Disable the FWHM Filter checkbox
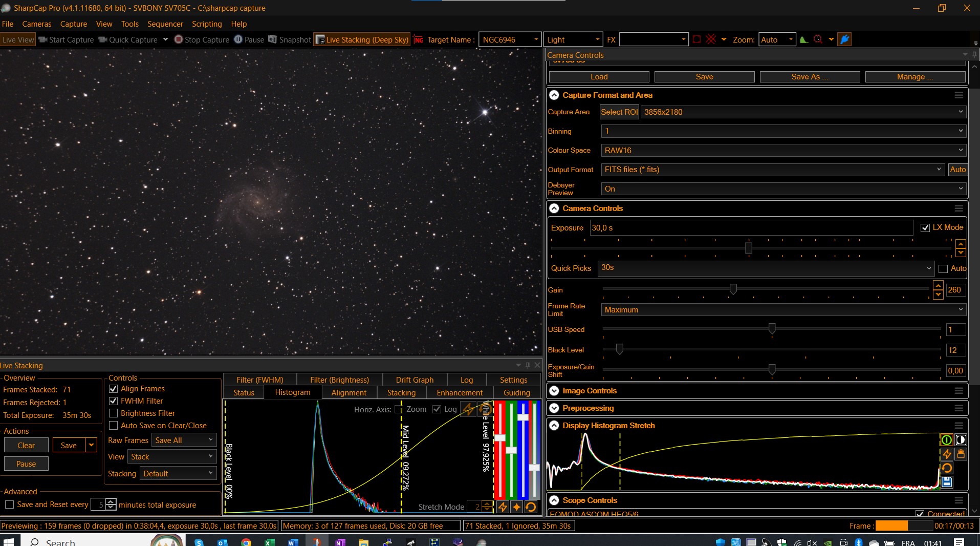Image resolution: width=980 pixels, height=546 pixels. [x=114, y=401]
